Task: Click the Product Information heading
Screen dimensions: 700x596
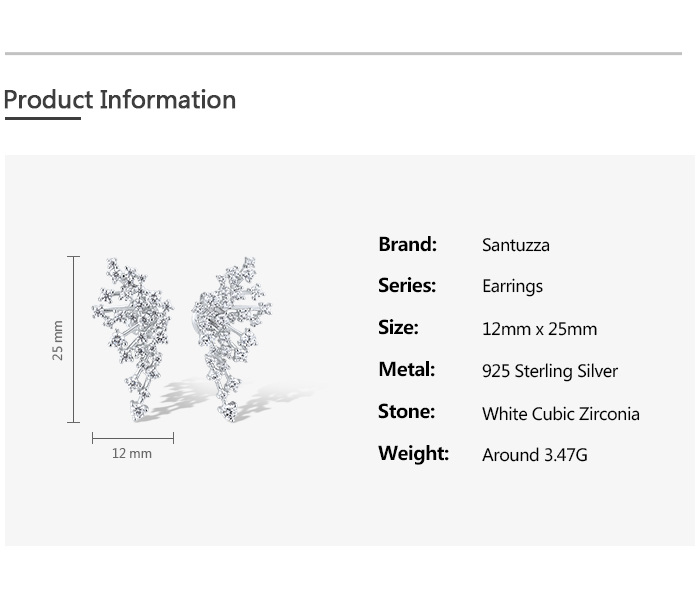Action: [x=120, y=99]
